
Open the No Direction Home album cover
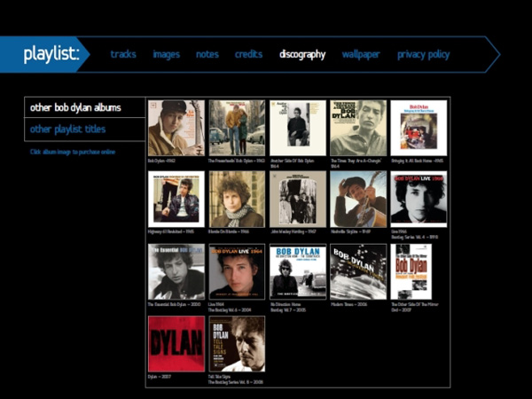point(298,272)
